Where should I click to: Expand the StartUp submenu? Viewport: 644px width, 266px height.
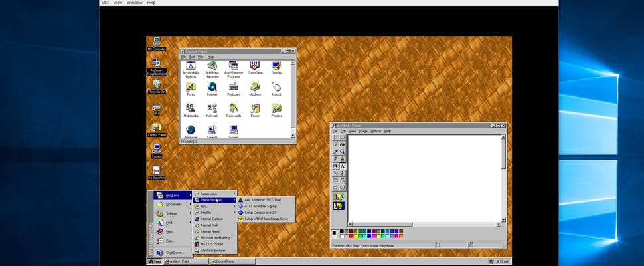[215, 213]
